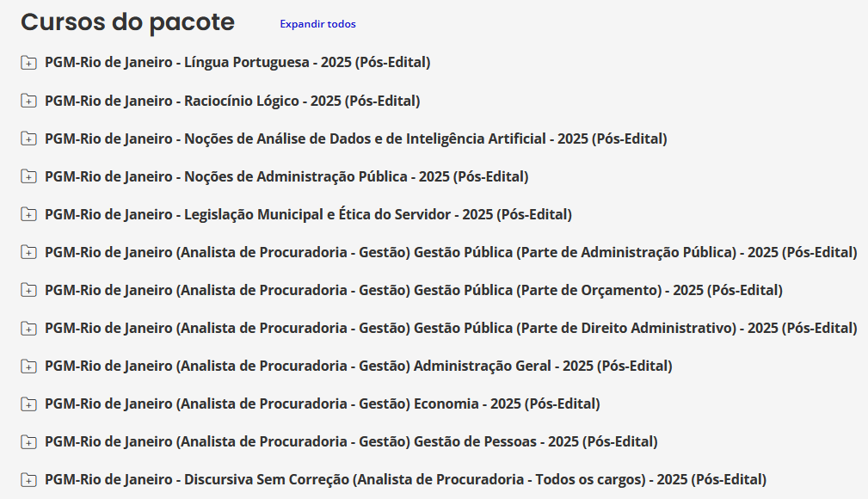Click the plus icon for Legislação Municipal e Ética

(x=28, y=214)
